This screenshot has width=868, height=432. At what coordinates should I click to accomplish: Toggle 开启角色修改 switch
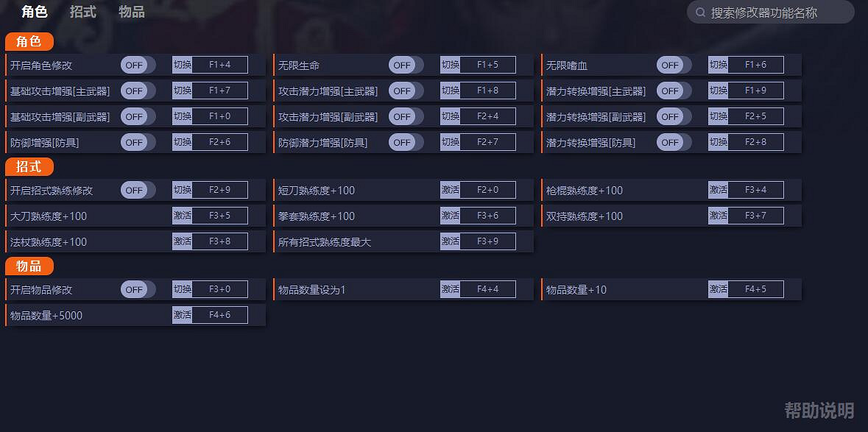click(138, 65)
